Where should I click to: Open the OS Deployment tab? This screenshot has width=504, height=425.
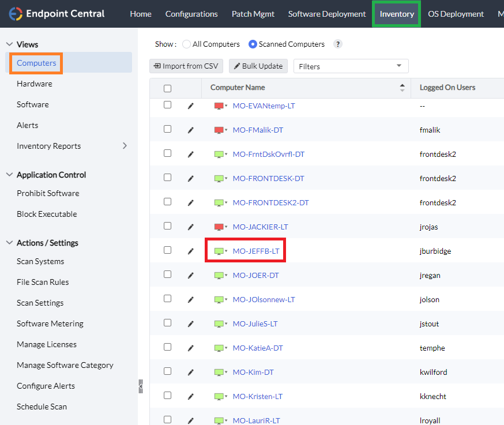point(456,14)
